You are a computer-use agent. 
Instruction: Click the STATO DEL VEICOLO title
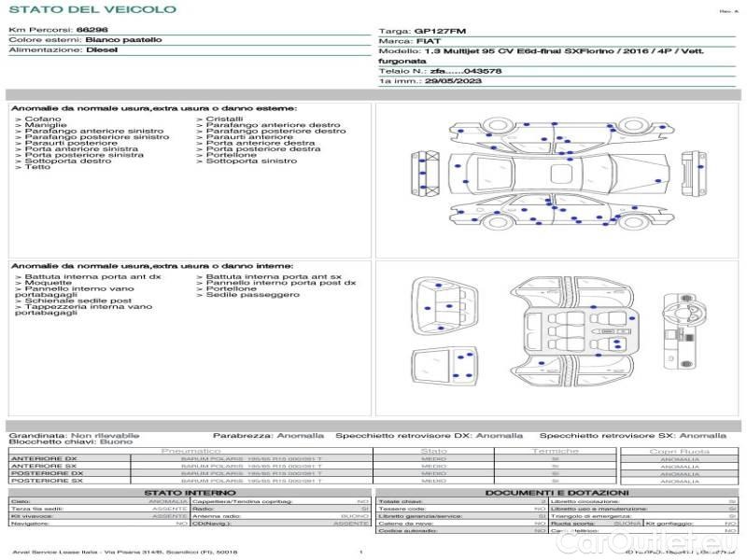(x=92, y=9)
